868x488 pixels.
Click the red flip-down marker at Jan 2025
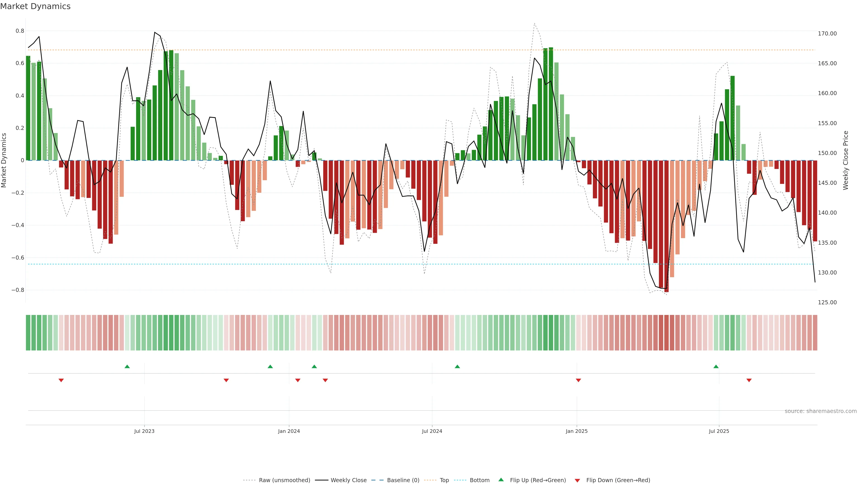tap(579, 380)
